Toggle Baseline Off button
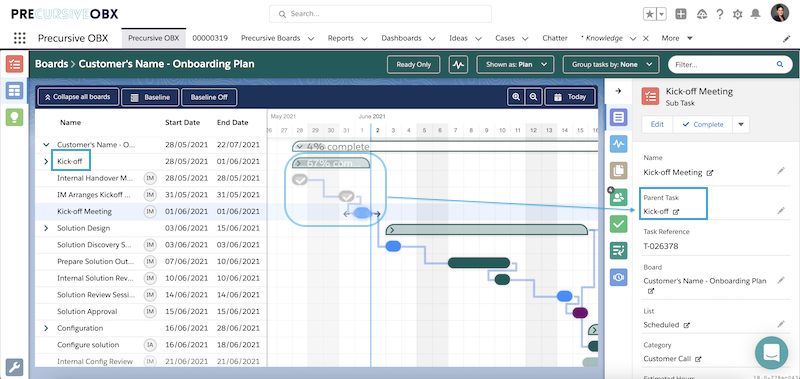Viewport: 800px width, 379px height. [209, 97]
